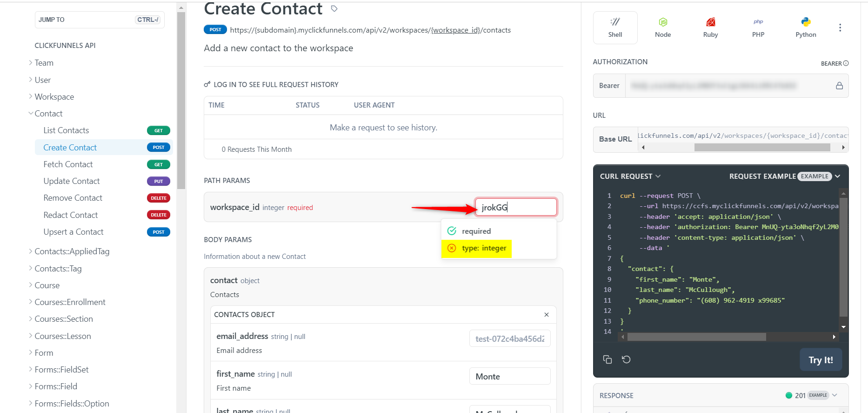Click the 'Create Contact' page heading

(x=263, y=9)
